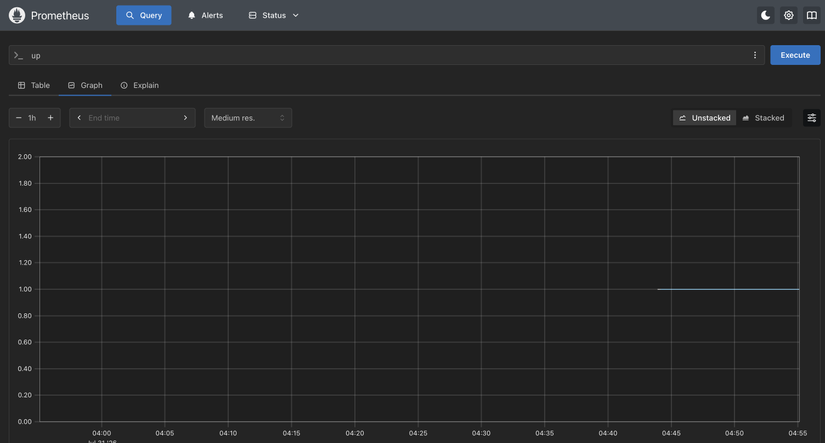Move end time forward with right chevron
The width and height of the screenshot is (825, 443).
pos(185,118)
